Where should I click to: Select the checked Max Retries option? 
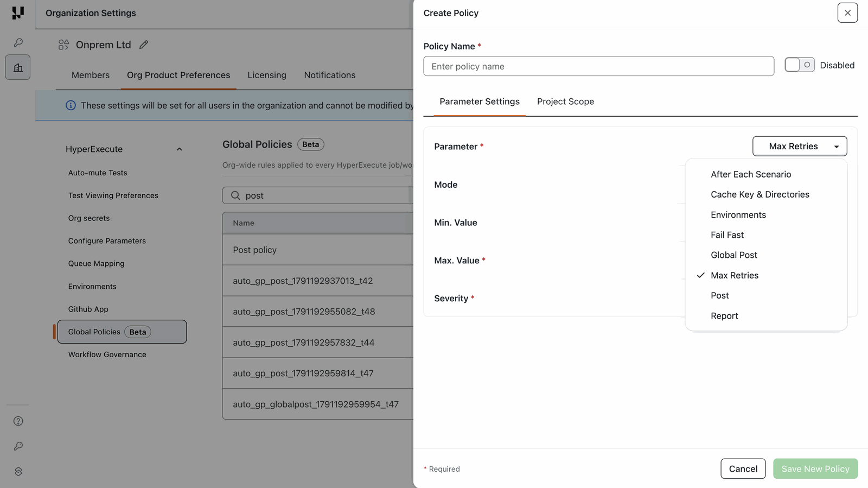pyautogui.click(x=766, y=275)
